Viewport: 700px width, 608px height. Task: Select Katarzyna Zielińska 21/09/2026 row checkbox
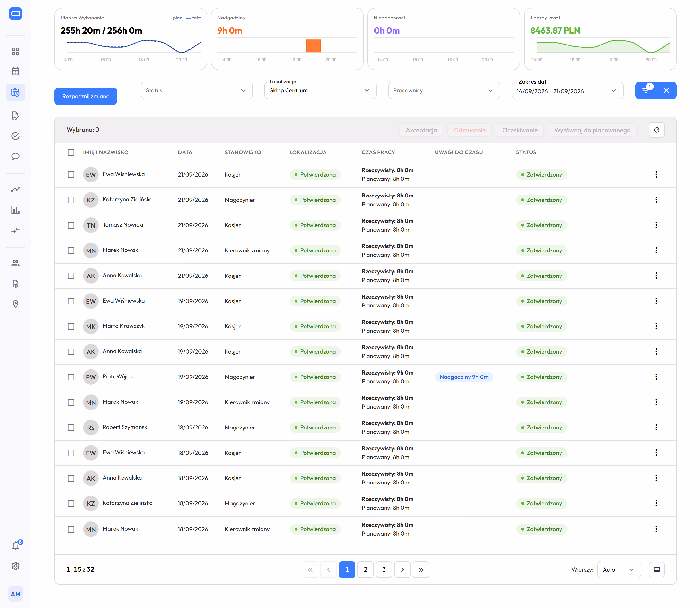pyautogui.click(x=71, y=200)
